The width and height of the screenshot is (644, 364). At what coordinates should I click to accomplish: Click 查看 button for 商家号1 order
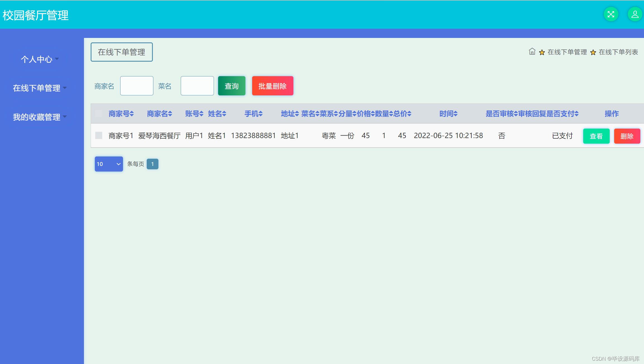pos(596,136)
